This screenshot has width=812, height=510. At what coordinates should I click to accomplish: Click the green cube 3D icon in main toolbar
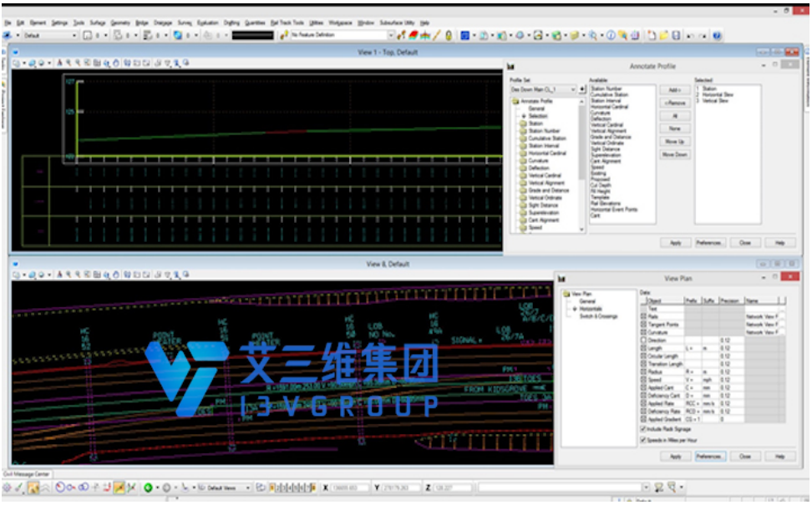pos(556,36)
